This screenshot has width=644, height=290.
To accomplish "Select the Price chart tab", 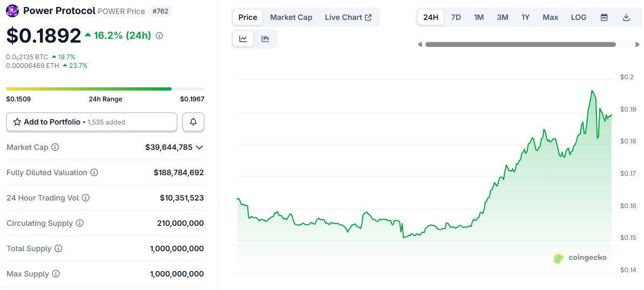I will tap(248, 17).
